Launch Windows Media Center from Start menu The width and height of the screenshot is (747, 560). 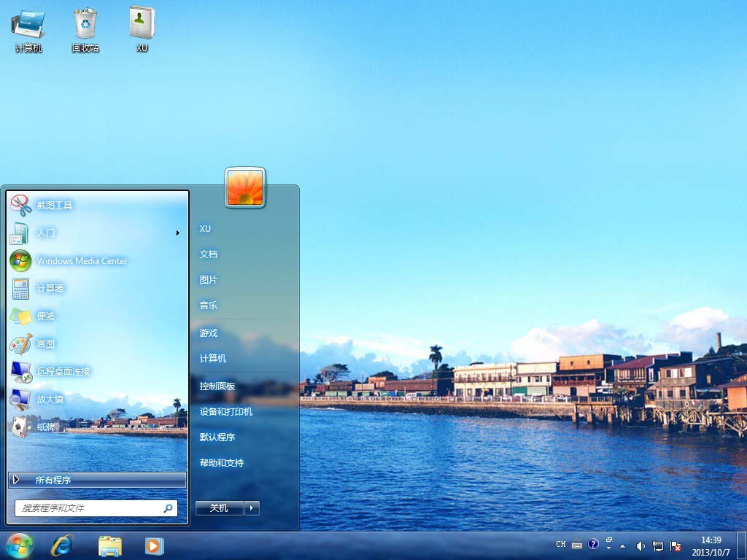81,261
